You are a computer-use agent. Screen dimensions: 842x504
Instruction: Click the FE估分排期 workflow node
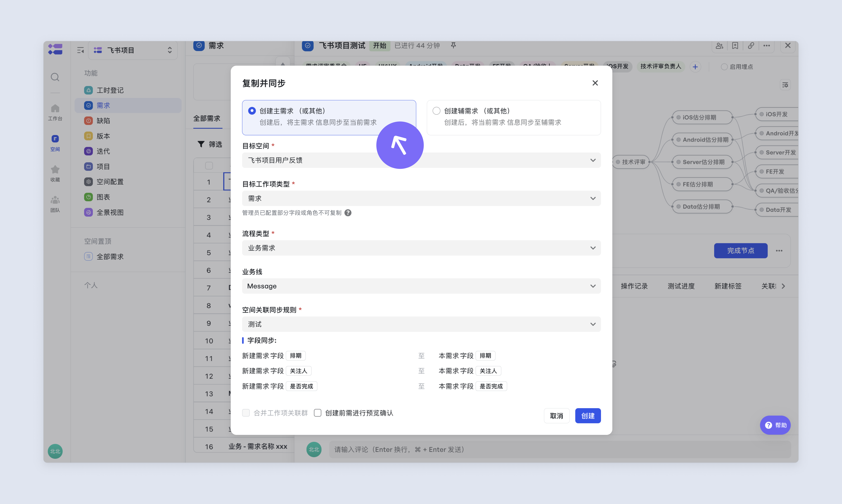pos(702,184)
